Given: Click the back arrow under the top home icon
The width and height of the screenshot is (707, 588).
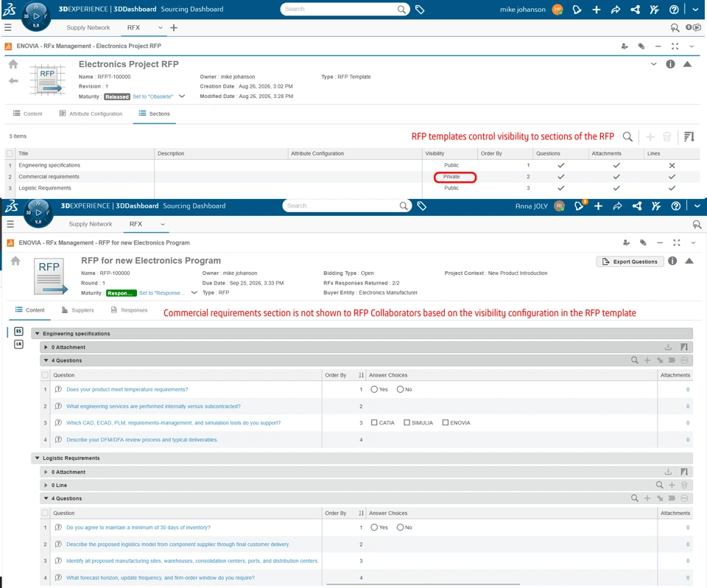Looking at the screenshot, I should point(13,81).
